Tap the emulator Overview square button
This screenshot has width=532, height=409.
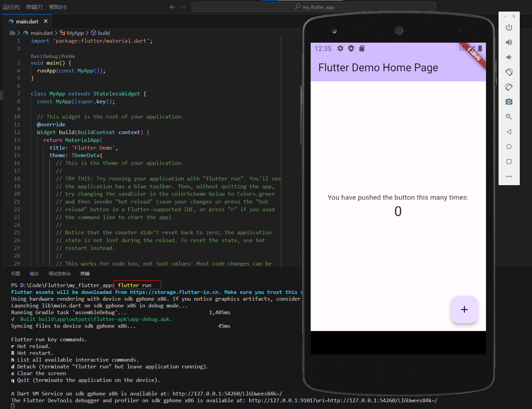pyautogui.click(x=509, y=162)
